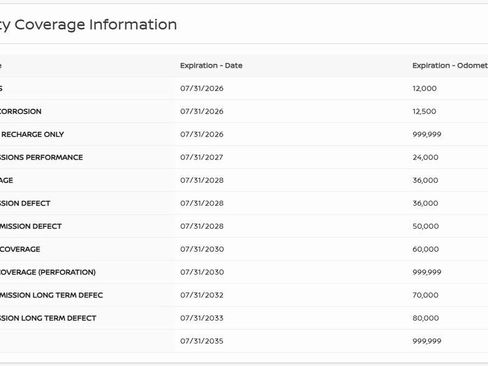Image resolution: width=488 pixels, height=366 pixels.
Task: Click the 12,000 odometer value
Action: [424, 89]
